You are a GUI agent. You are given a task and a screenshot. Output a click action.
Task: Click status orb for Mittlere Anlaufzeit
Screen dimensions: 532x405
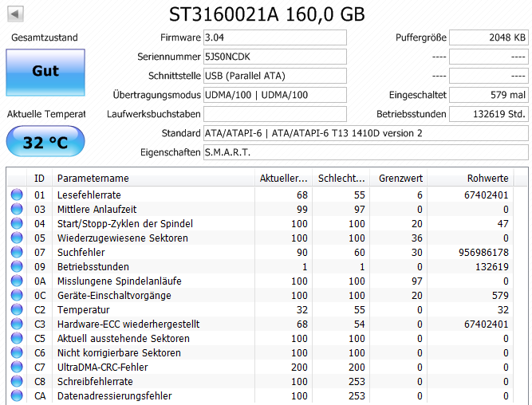coord(17,209)
